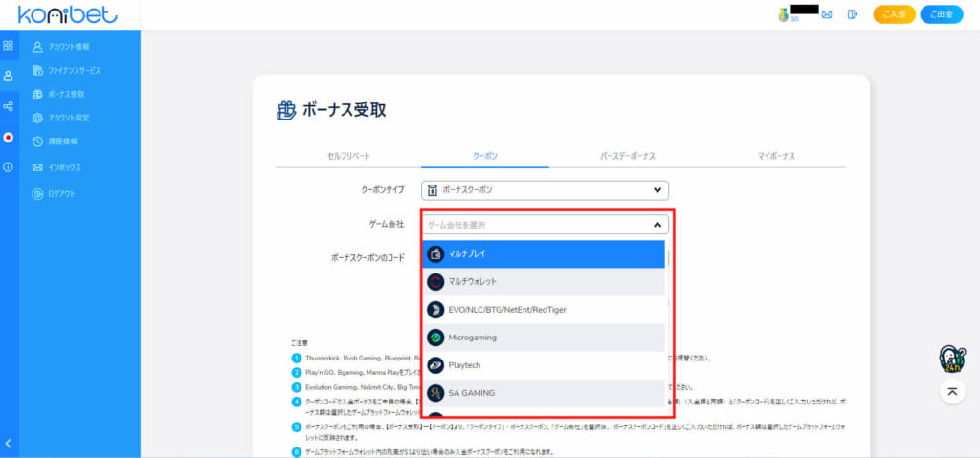Click the Japan flag language icon
Image resolution: width=980 pixels, height=458 pixels.
click(8, 138)
